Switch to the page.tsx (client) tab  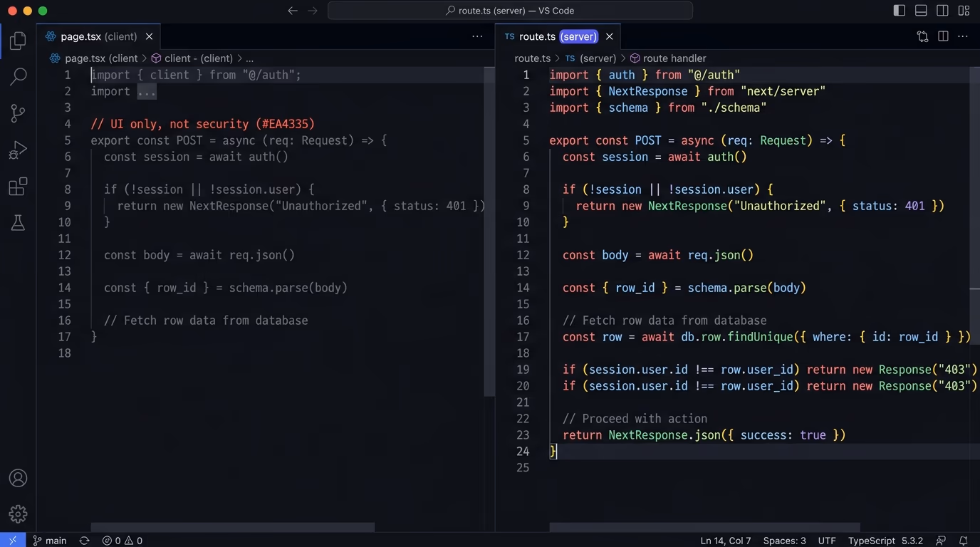pyautogui.click(x=99, y=36)
